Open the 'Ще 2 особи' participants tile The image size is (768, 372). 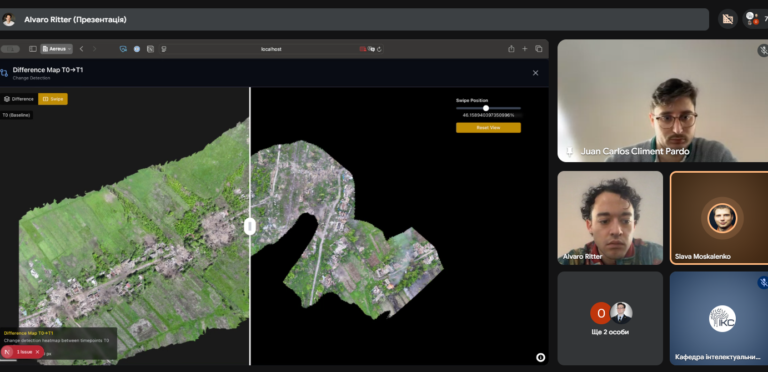click(610, 318)
